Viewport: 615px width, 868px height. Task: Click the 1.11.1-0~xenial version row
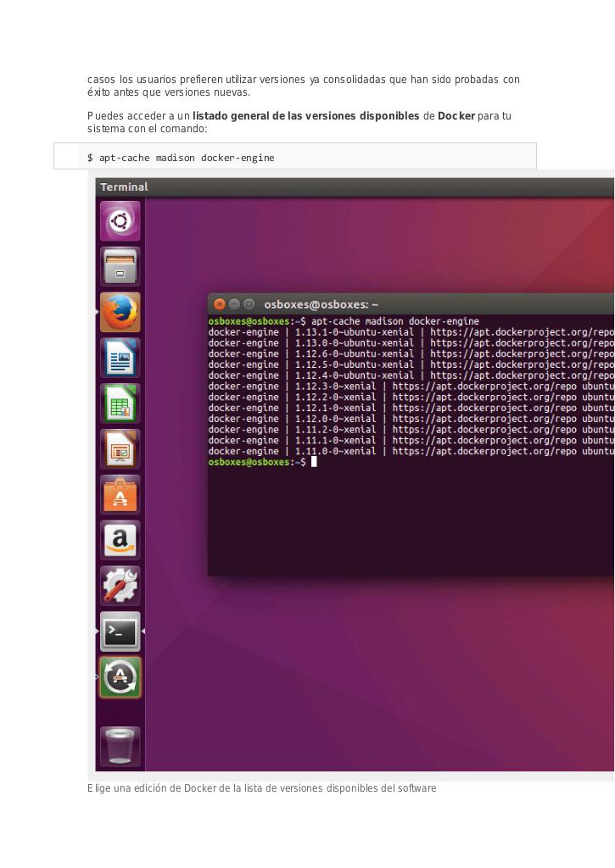[x=411, y=440]
